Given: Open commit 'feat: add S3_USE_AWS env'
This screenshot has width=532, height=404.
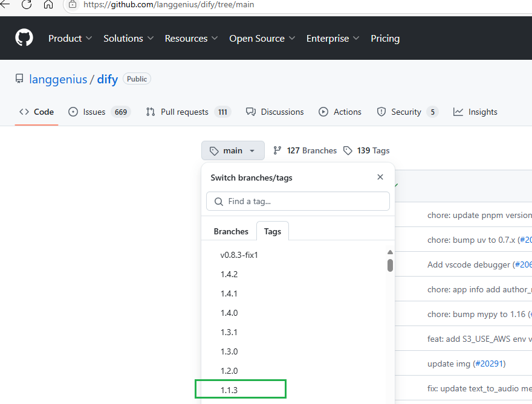Looking at the screenshot, I should pyautogui.click(x=479, y=339).
